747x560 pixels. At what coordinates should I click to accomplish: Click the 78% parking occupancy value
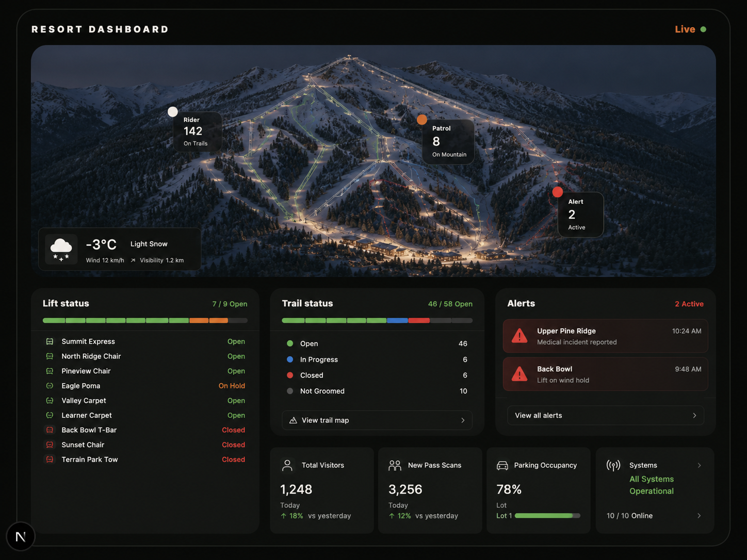pos(509,489)
